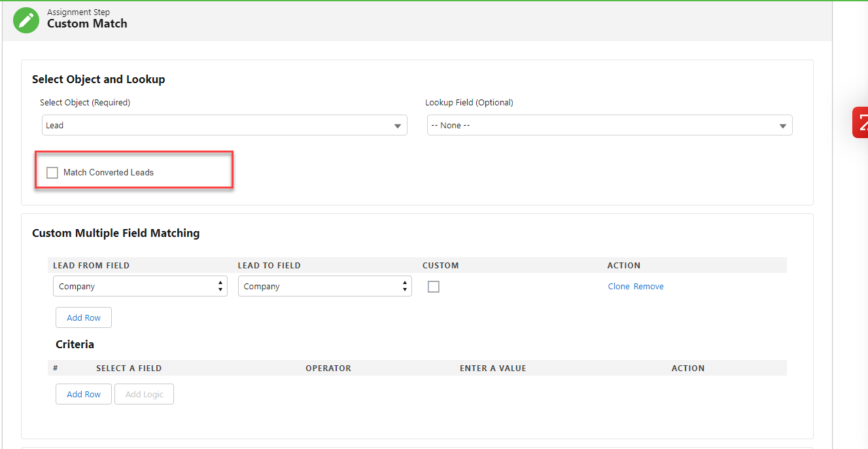
Task: Expand the Lookup Field dropdown showing None
Action: 609,126
